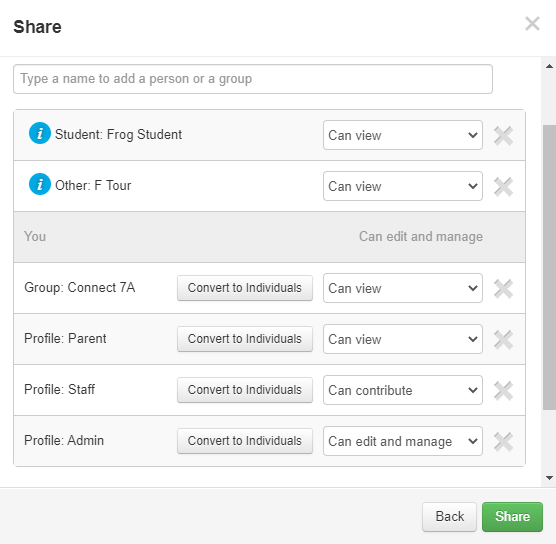Change Profile: Admin 'Can edit and manage' permission
Screen dimensions: 556x544
[x=402, y=441]
